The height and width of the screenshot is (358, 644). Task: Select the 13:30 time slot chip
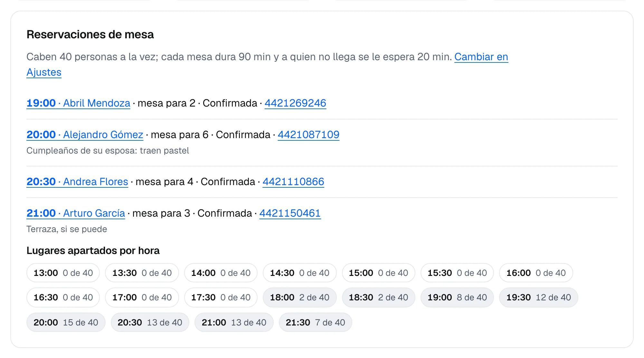(142, 273)
